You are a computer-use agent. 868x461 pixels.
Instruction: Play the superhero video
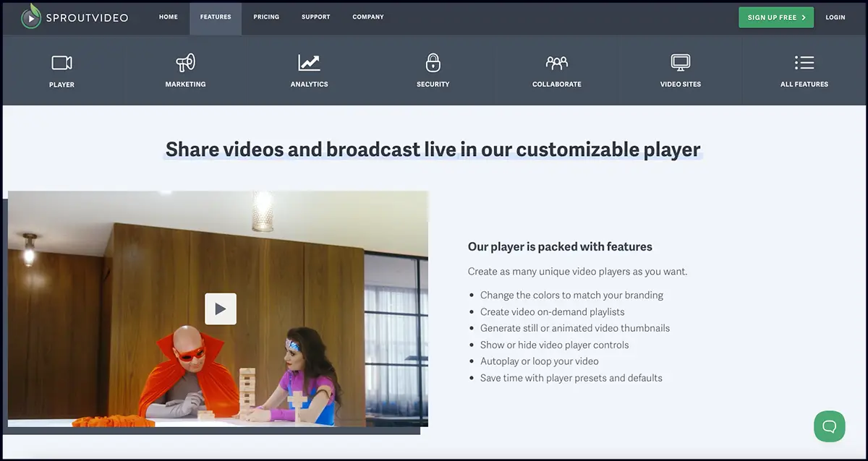pos(220,309)
